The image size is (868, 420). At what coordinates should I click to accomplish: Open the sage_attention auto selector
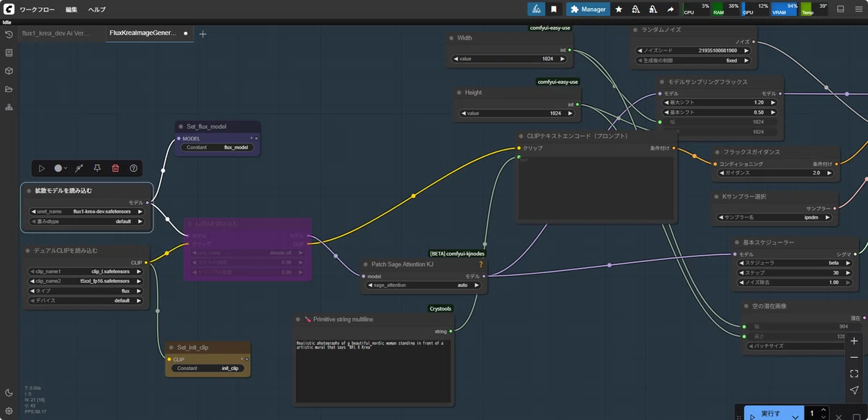pyautogui.click(x=424, y=285)
